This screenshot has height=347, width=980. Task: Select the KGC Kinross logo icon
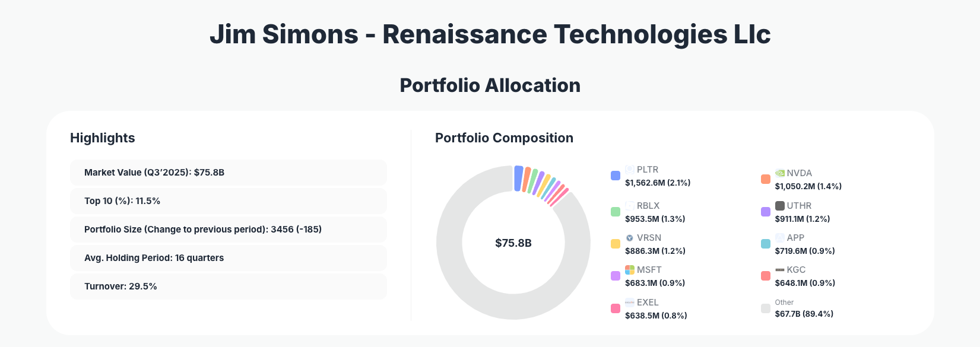779,269
